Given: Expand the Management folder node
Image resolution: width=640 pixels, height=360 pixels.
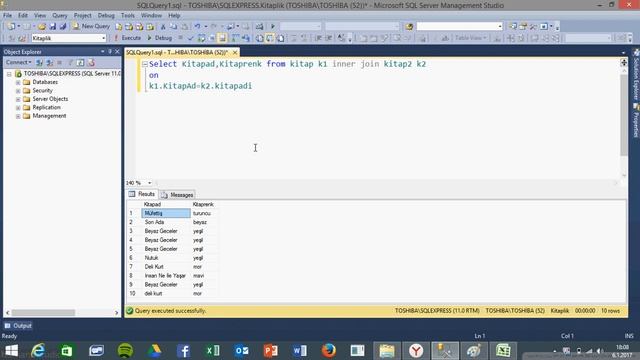Looking at the screenshot, I should coord(18,116).
